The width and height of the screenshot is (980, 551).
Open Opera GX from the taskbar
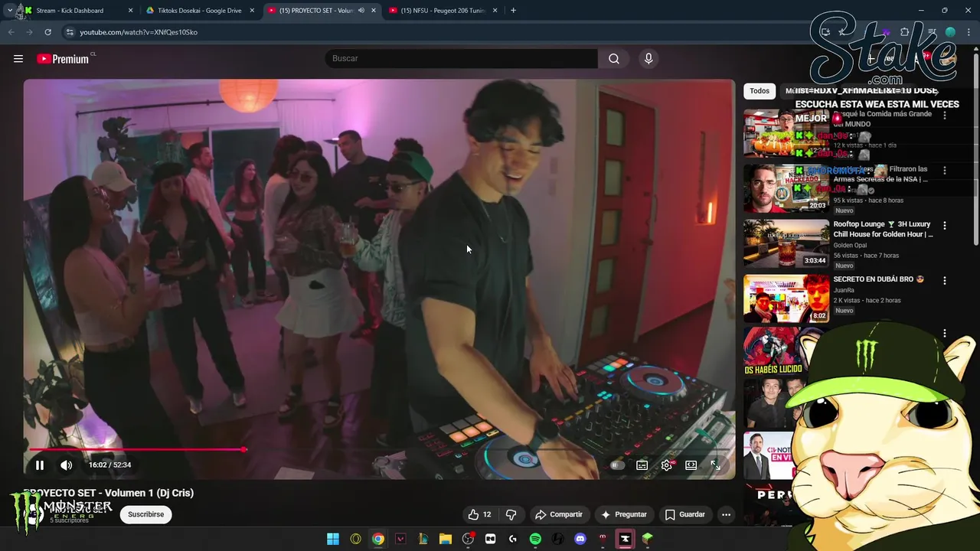[x=355, y=539]
